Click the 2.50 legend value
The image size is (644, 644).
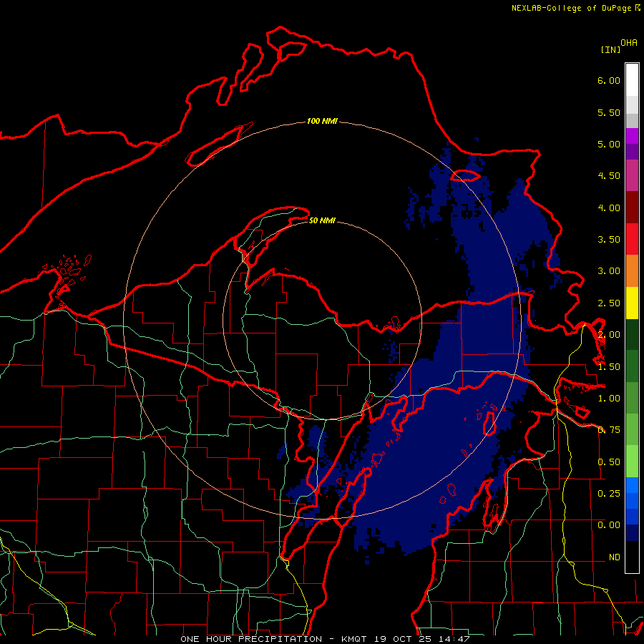point(609,303)
